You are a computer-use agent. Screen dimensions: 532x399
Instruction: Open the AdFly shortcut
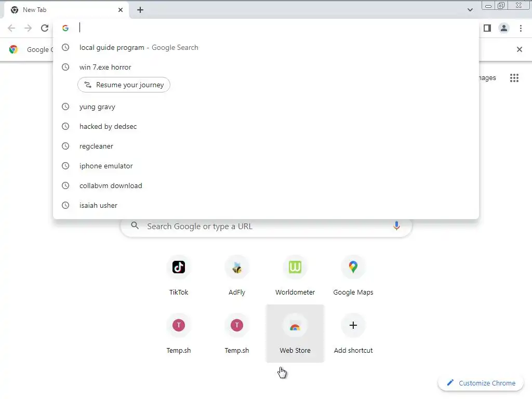point(237,275)
